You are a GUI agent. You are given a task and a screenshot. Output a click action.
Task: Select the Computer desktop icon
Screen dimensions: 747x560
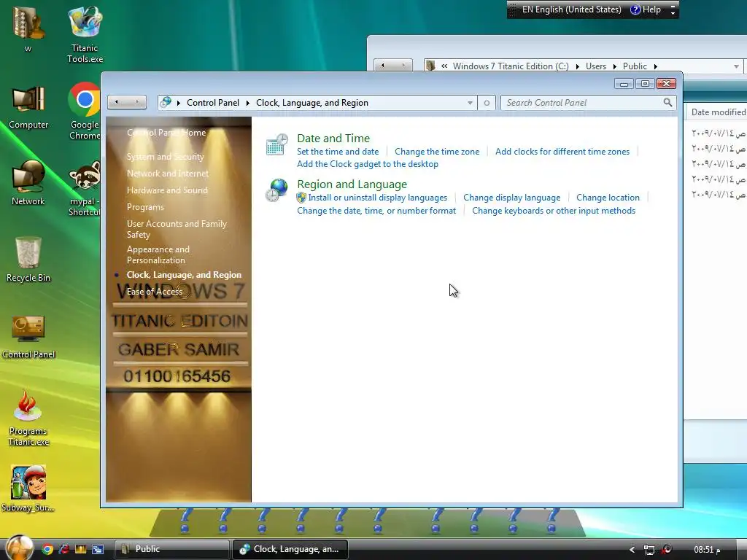tap(28, 108)
